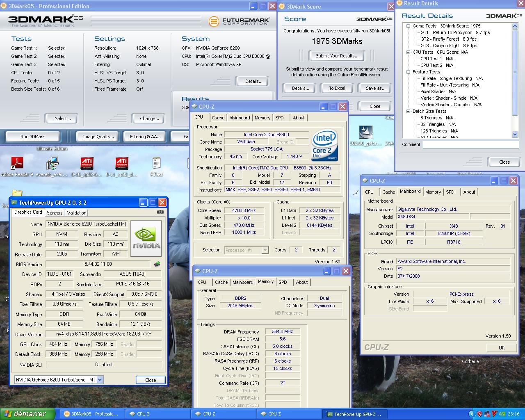This screenshot has height=420, width=525.
Task: Collapse the CPU Tests tree node
Action: [408, 52]
